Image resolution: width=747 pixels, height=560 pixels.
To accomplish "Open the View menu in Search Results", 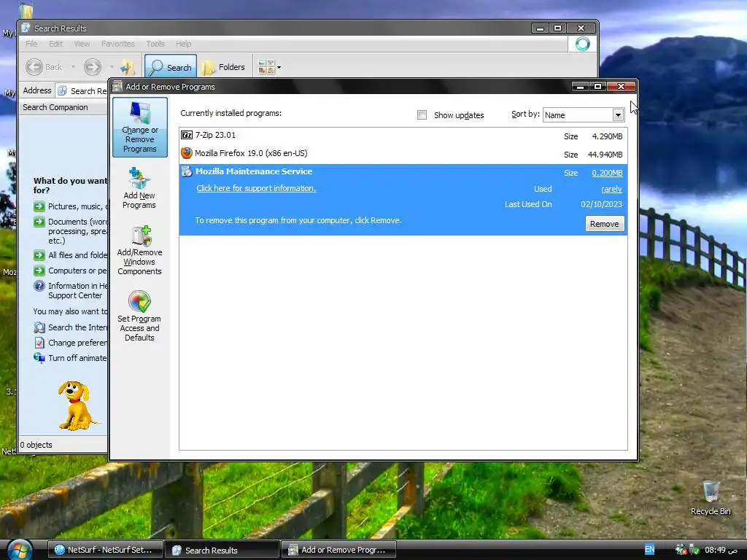I will click(82, 44).
